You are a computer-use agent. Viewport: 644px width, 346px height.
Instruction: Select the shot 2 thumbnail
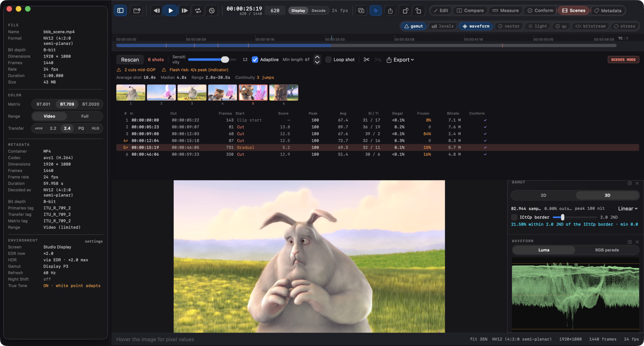tap(161, 93)
